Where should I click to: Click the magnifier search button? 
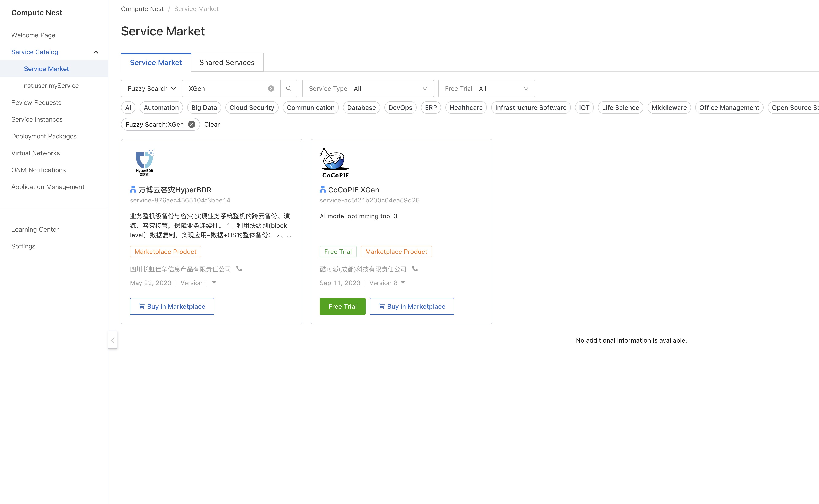(289, 89)
